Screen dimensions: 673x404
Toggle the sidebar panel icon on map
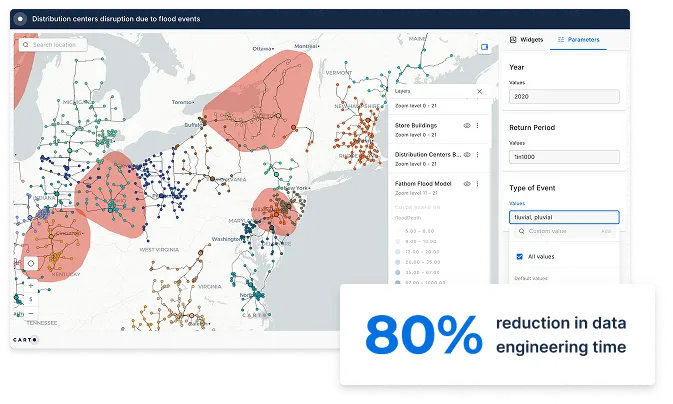click(x=483, y=46)
